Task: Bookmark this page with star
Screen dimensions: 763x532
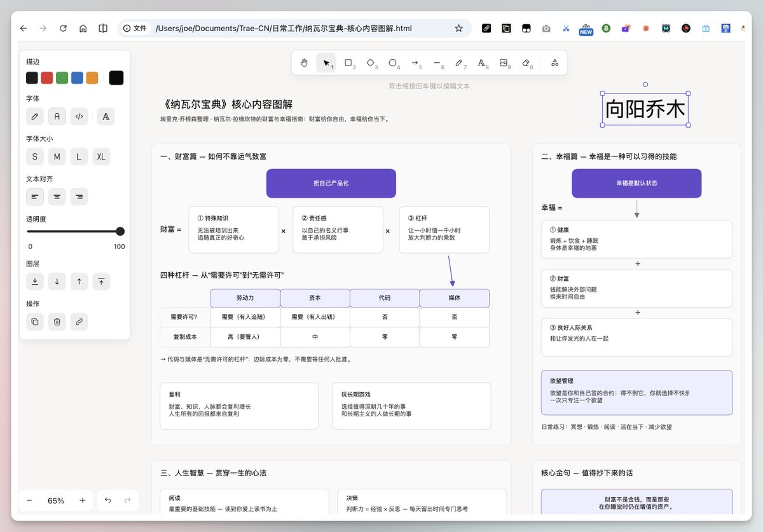Action: click(x=458, y=29)
